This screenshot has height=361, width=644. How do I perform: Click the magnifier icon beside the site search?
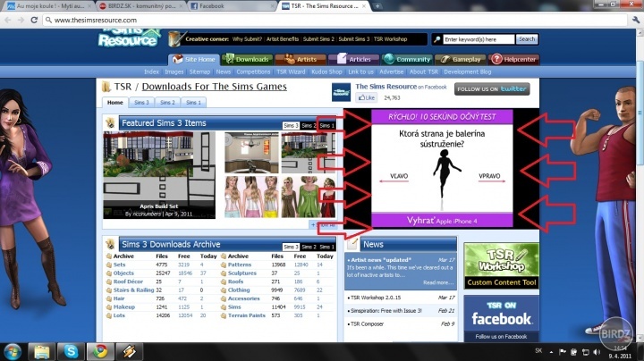click(436, 39)
